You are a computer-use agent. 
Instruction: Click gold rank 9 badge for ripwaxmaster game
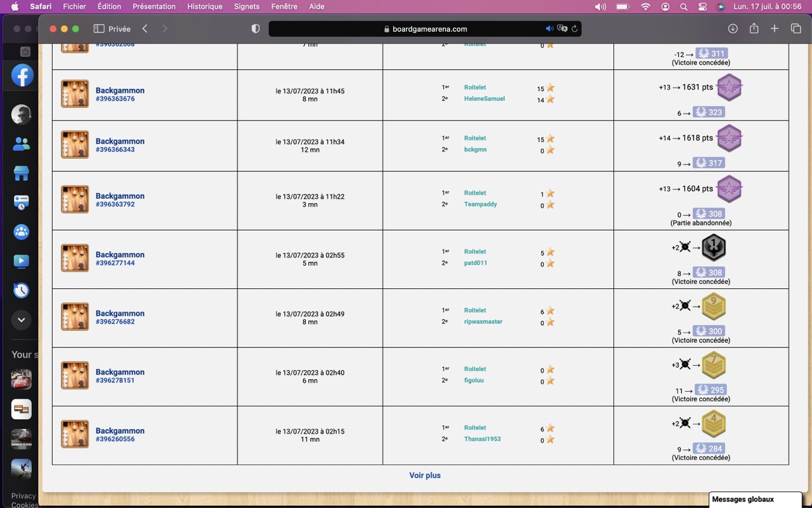(x=714, y=306)
